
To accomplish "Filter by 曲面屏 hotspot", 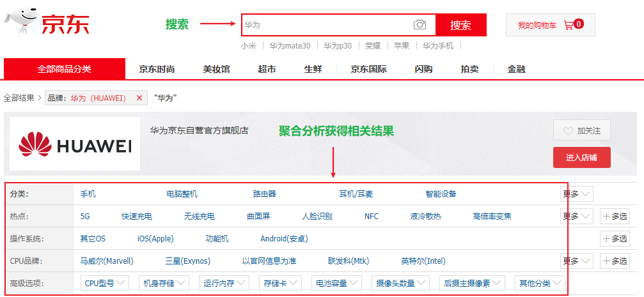I will pyautogui.click(x=258, y=216).
